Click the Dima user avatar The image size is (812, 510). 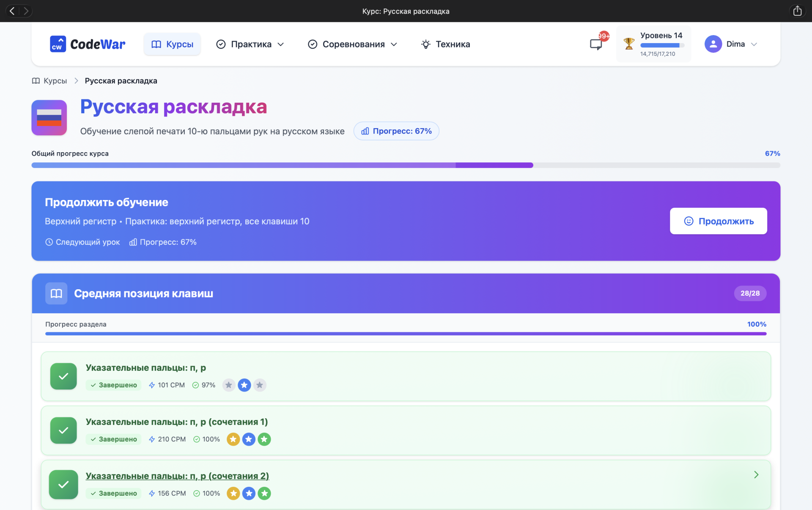click(x=713, y=44)
